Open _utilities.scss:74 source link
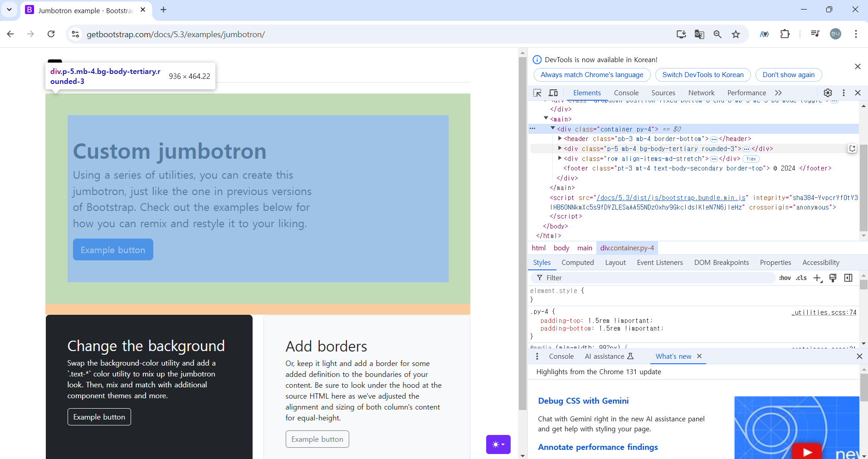This screenshot has height=459, width=868. click(x=824, y=313)
